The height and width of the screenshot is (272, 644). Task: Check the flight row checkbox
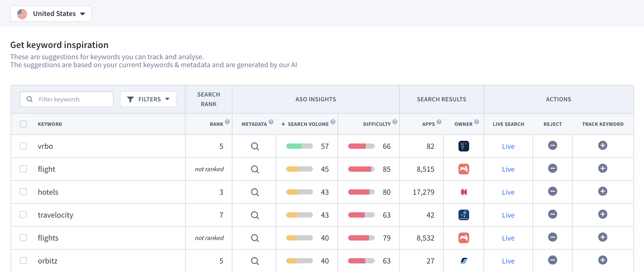point(23,169)
